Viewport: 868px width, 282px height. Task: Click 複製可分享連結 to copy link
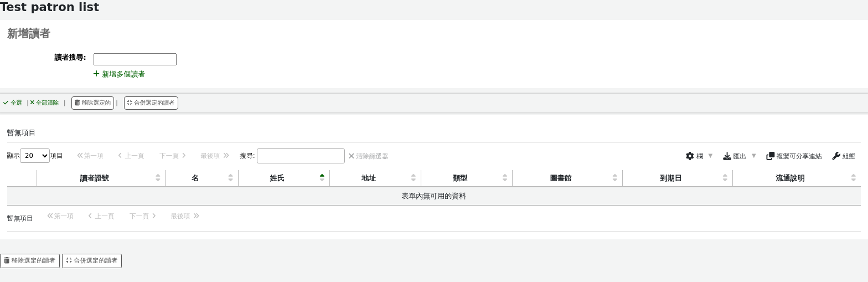[x=794, y=156]
